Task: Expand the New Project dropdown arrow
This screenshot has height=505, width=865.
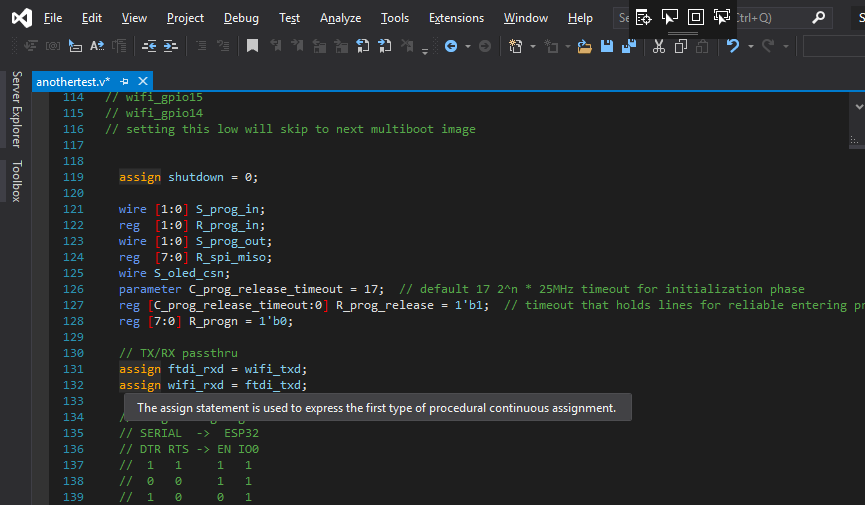Action: 533,46
